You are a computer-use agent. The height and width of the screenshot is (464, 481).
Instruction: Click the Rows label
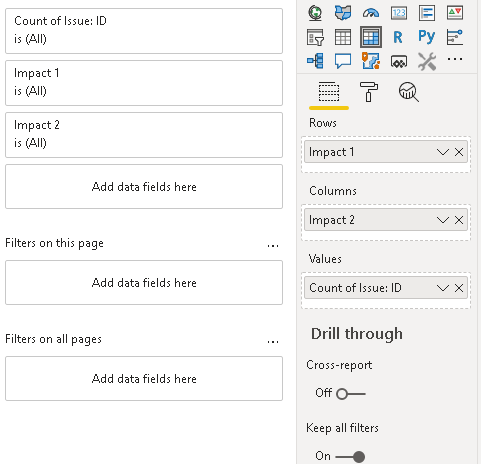coord(323,123)
